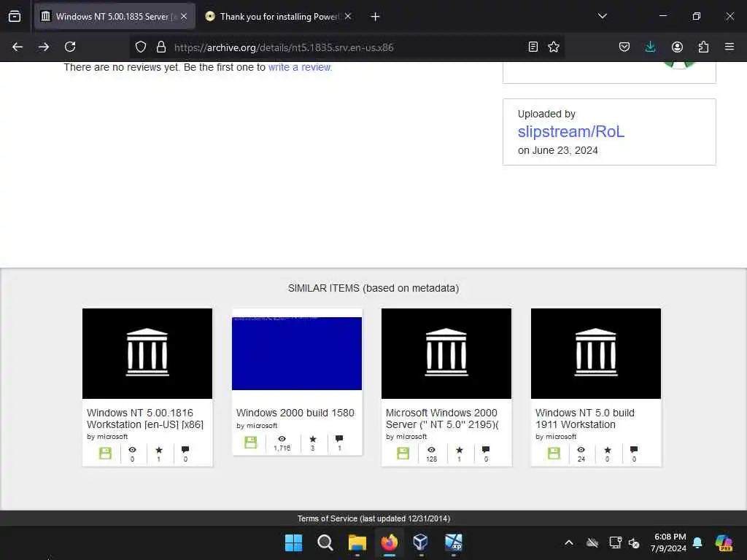Open clock showing 6:08 PM 7/9/2024
Screen dimensions: 747x560
pyautogui.click(x=669, y=542)
